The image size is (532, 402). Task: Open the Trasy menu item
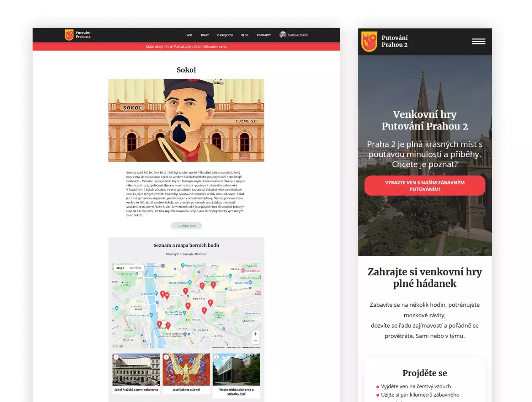pos(204,35)
